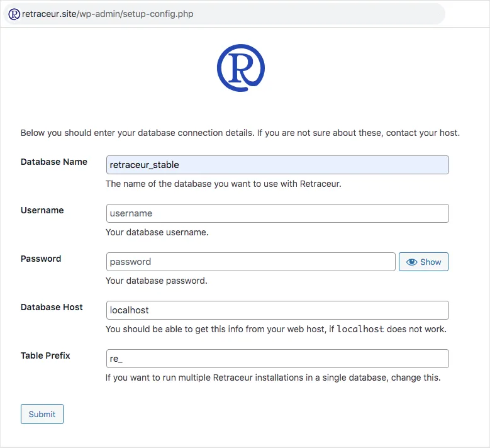490x448 pixels.
Task: Click the Database Host label
Action: point(52,307)
